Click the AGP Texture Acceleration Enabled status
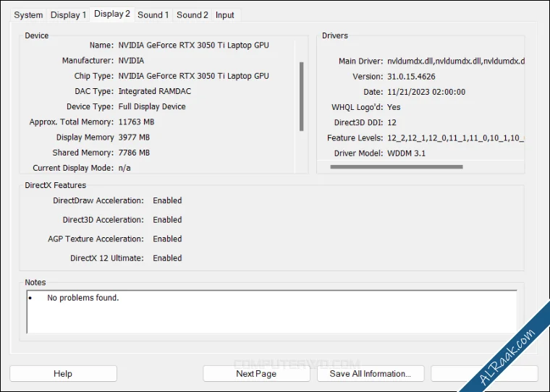 [167, 239]
